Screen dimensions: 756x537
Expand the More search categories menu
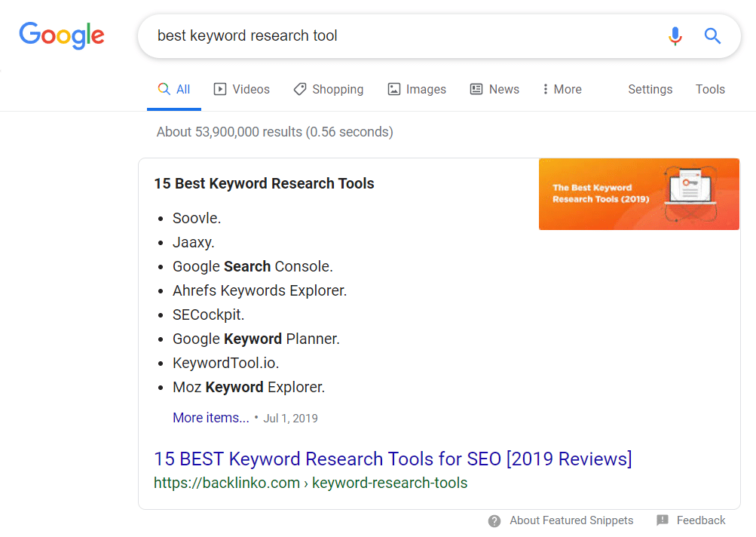point(562,89)
